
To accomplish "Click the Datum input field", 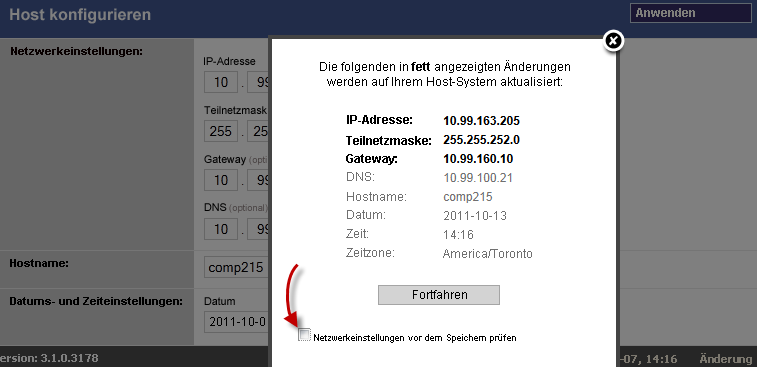I will 237,321.
